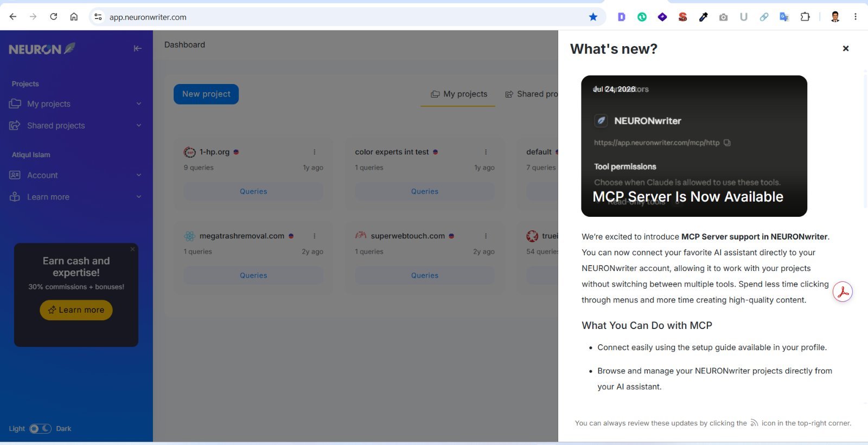Open the camera screenshot extension

(x=723, y=17)
